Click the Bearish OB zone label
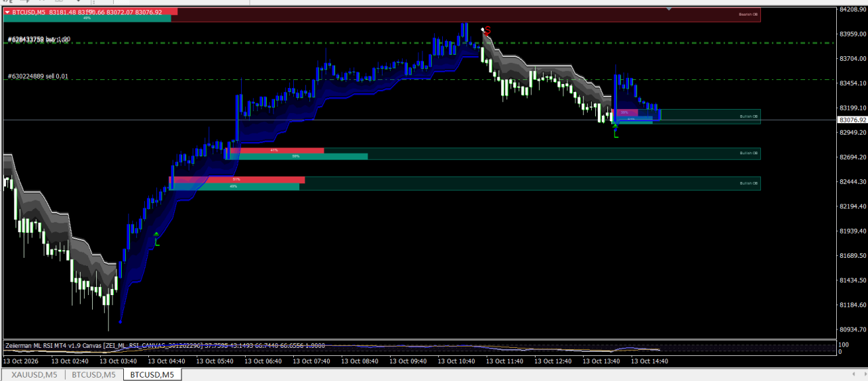Viewport: 868px width, 381px height. coord(748,14)
